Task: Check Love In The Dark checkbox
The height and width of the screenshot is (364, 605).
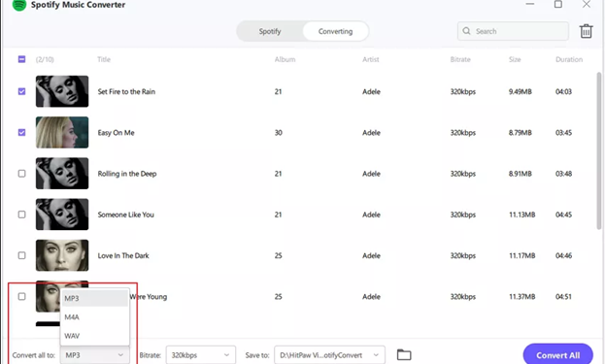Action: coord(21,255)
